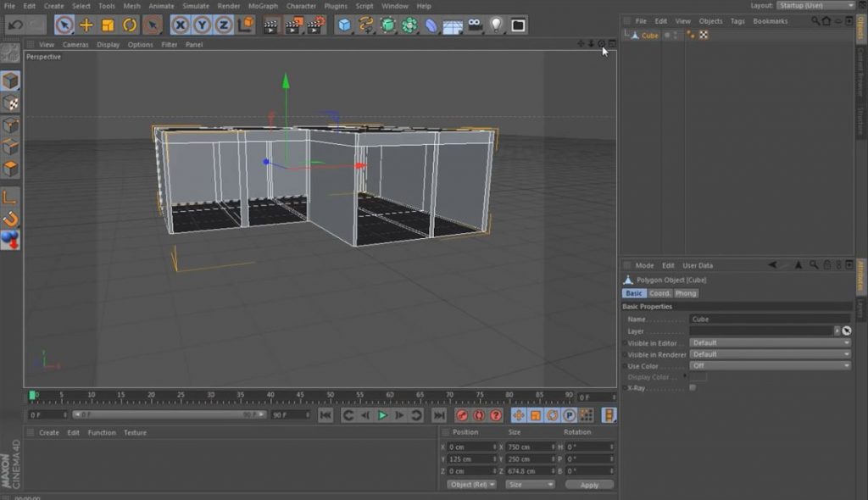This screenshot has width=868, height=500.
Task: Open the Startup layout dropdown
Action: [814, 4]
